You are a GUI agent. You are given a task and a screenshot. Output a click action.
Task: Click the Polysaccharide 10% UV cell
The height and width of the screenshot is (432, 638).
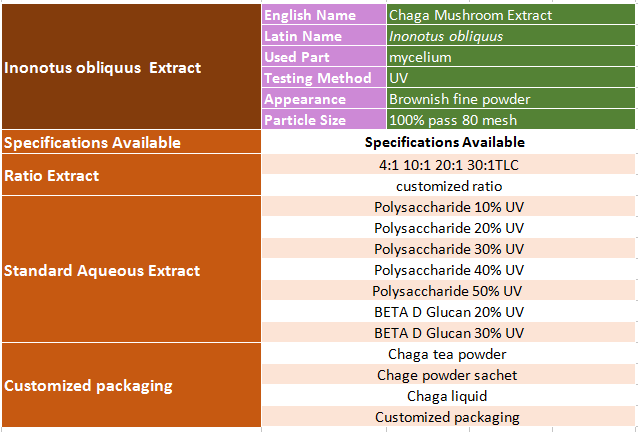coord(448,207)
